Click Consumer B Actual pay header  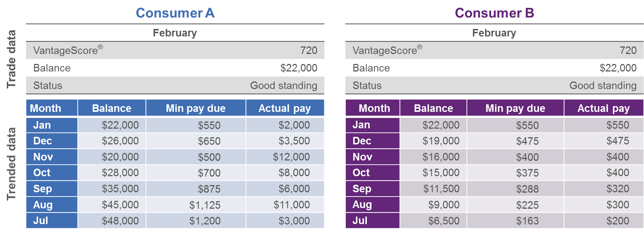click(x=603, y=108)
